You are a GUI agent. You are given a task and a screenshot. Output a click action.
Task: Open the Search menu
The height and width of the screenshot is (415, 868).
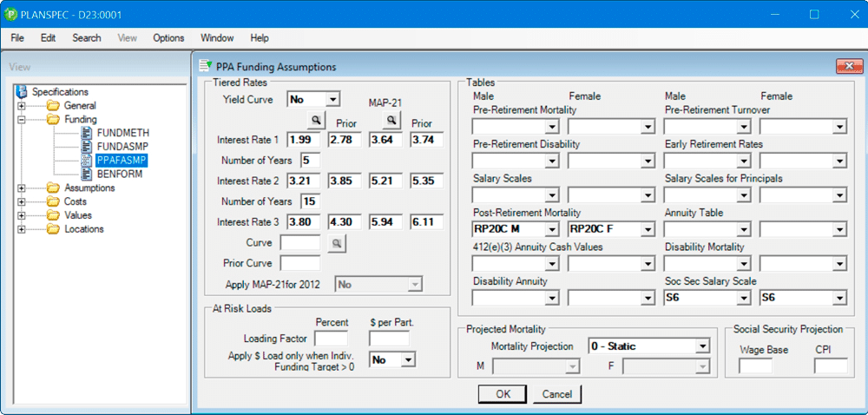pyautogui.click(x=86, y=38)
